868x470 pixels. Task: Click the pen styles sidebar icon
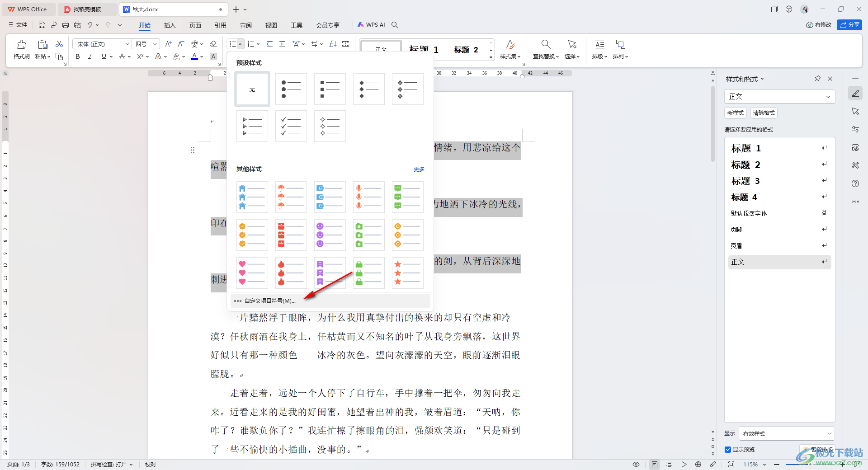click(855, 93)
